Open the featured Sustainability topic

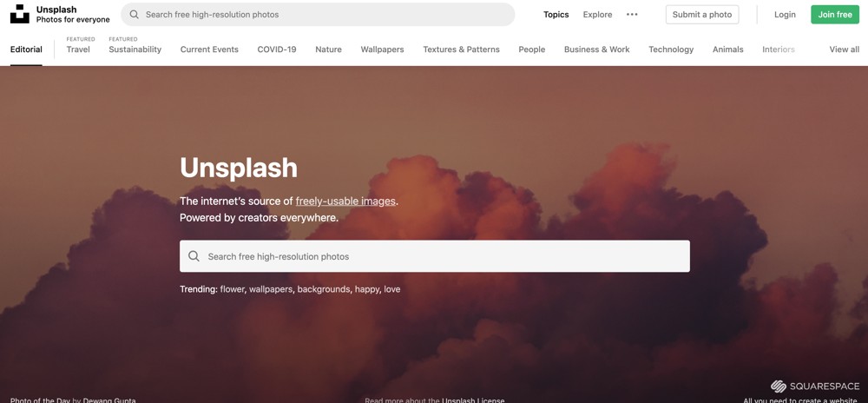(135, 50)
